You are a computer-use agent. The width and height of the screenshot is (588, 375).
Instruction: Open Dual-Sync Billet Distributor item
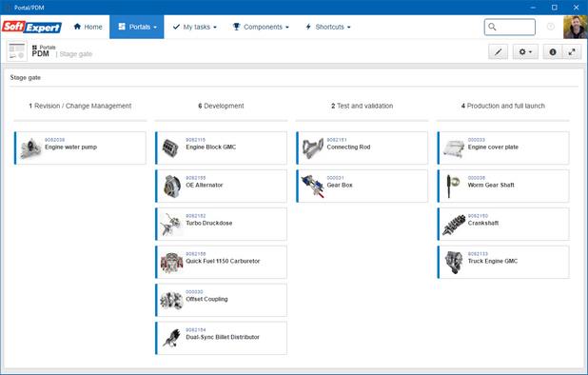coord(223,337)
